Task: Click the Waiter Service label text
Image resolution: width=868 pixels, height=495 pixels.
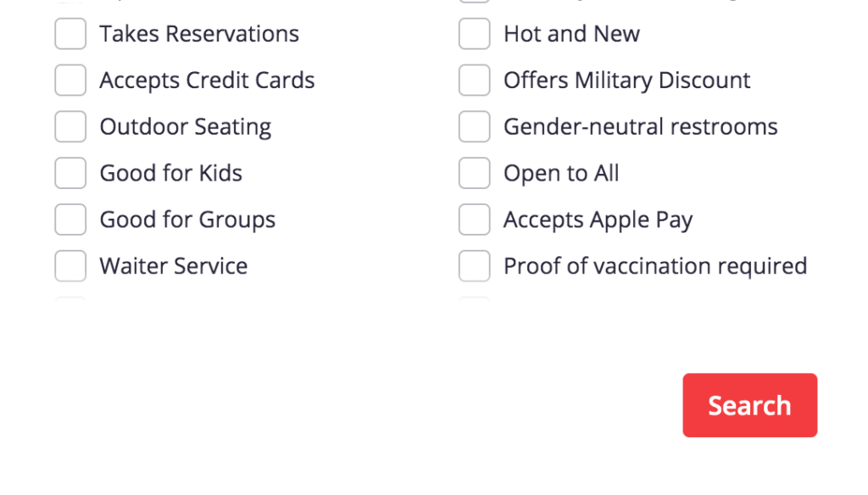Action: (174, 266)
